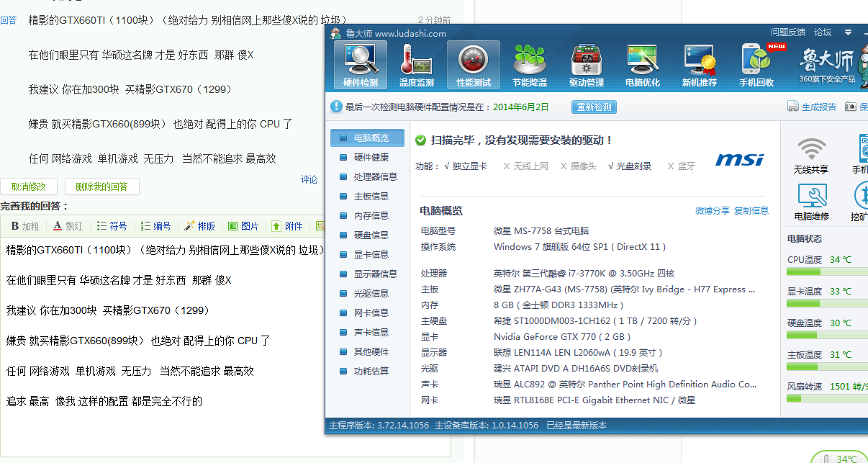This screenshot has height=463, width=868.
Task: Click the 显卡温度 progress bar
Action: pyautogui.click(x=828, y=303)
